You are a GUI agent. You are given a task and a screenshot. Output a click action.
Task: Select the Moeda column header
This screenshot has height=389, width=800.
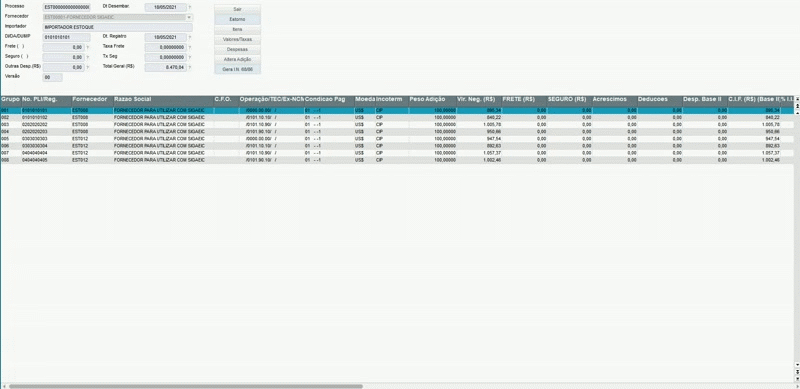coord(365,99)
